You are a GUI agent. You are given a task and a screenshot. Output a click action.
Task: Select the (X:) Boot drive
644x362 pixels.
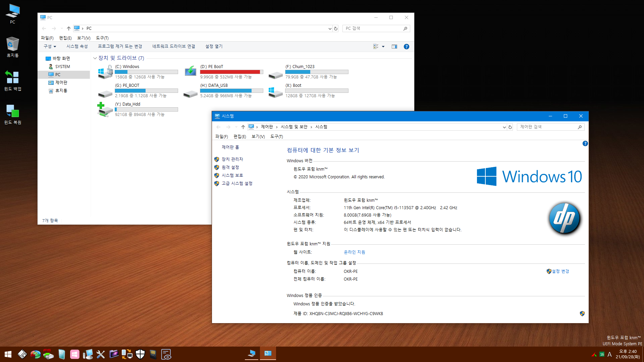click(x=308, y=90)
